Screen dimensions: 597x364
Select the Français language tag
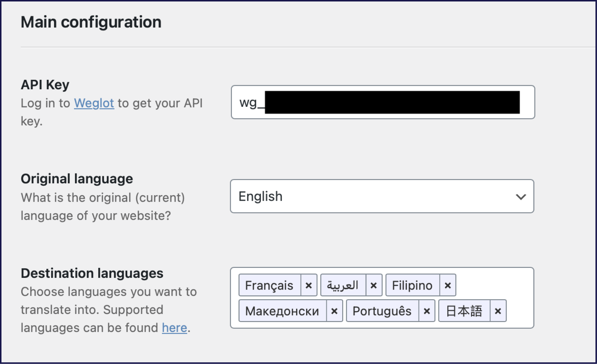pyautogui.click(x=269, y=285)
